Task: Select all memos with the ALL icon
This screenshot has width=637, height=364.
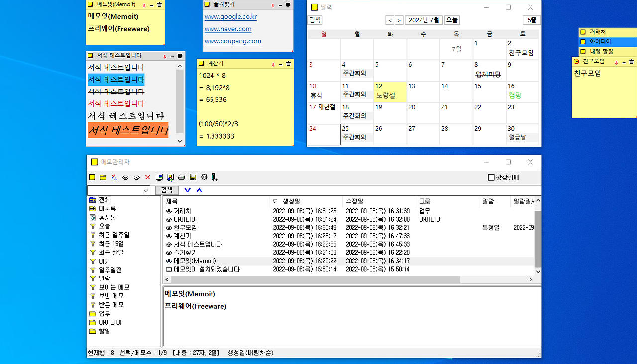Action: (x=113, y=177)
